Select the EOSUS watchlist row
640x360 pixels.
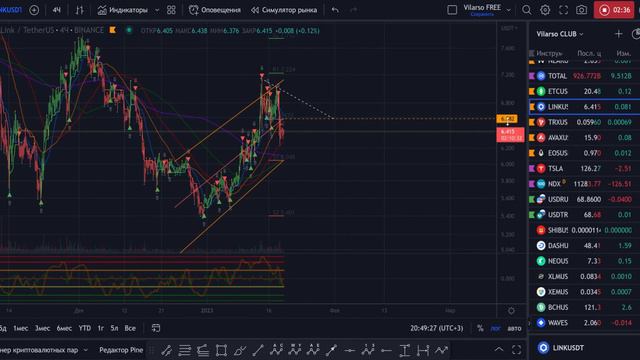click(x=584, y=153)
